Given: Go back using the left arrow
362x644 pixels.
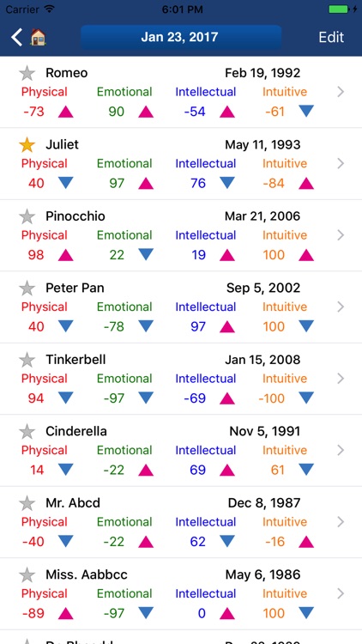Looking at the screenshot, I should pos(16,38).
